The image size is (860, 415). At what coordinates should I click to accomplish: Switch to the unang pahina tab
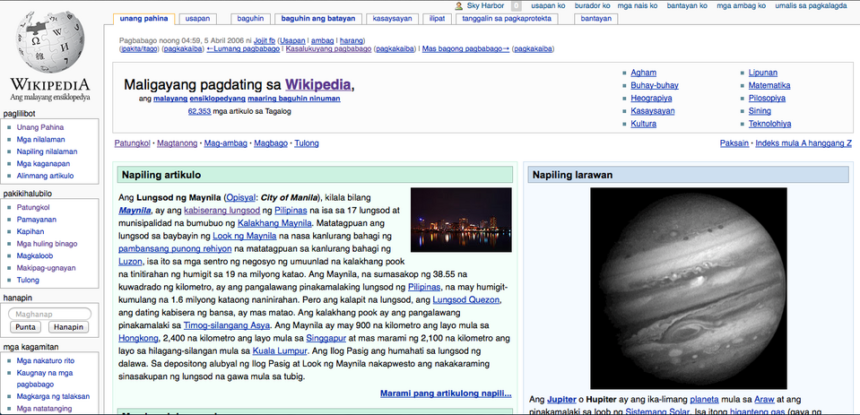click(144, 19)
